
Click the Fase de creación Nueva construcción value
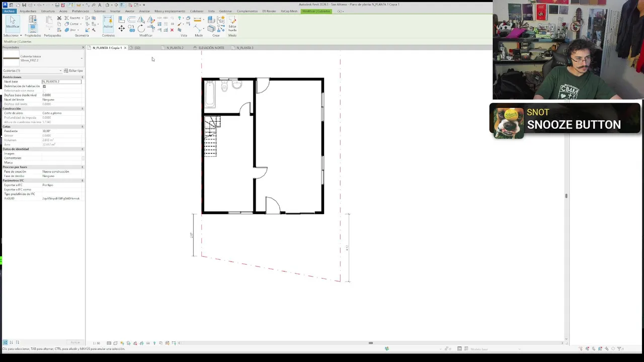61,171
